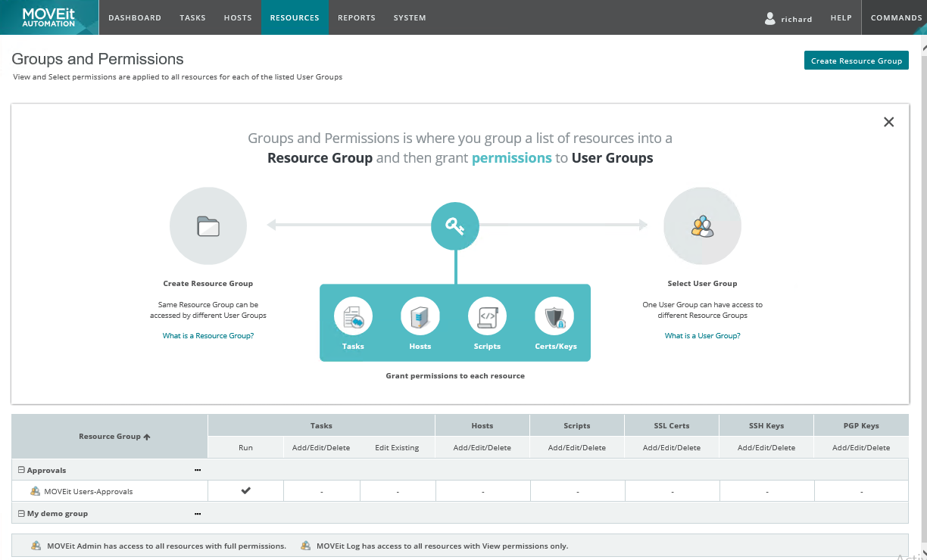Select the MOVEit Users-Approvals row label

tap(88, 491)
